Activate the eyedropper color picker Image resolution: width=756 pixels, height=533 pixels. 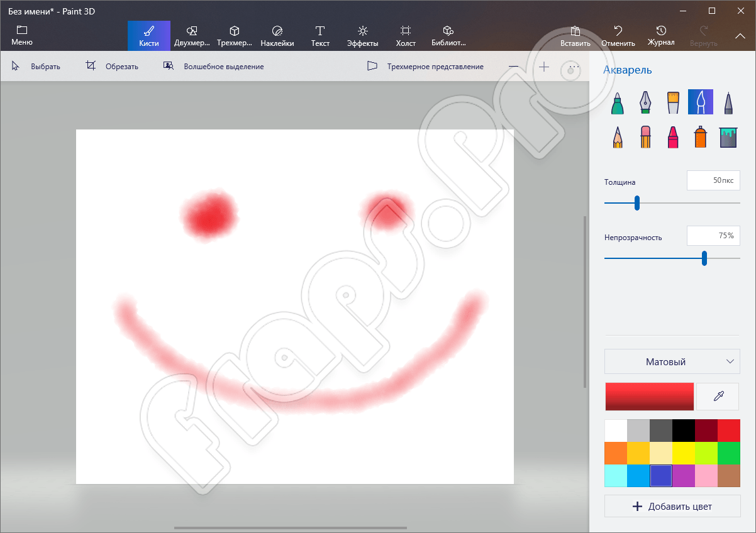pos(718,396)
